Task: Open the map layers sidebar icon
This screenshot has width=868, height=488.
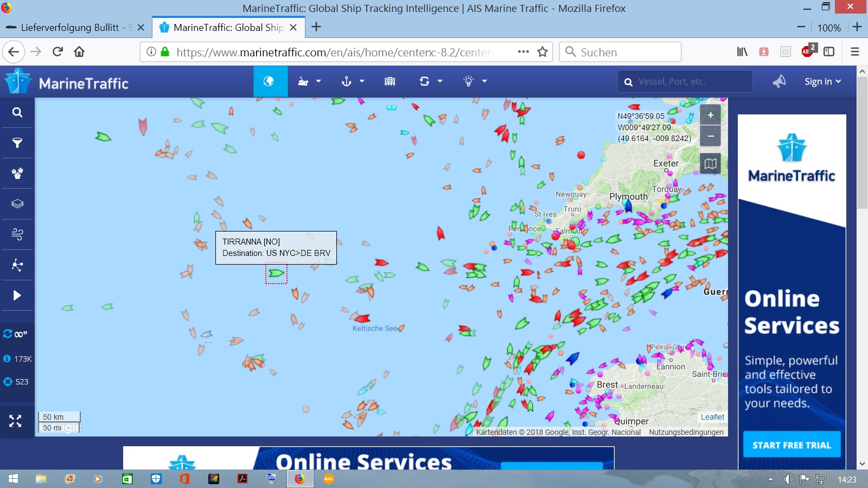Action: click(17, 204)
